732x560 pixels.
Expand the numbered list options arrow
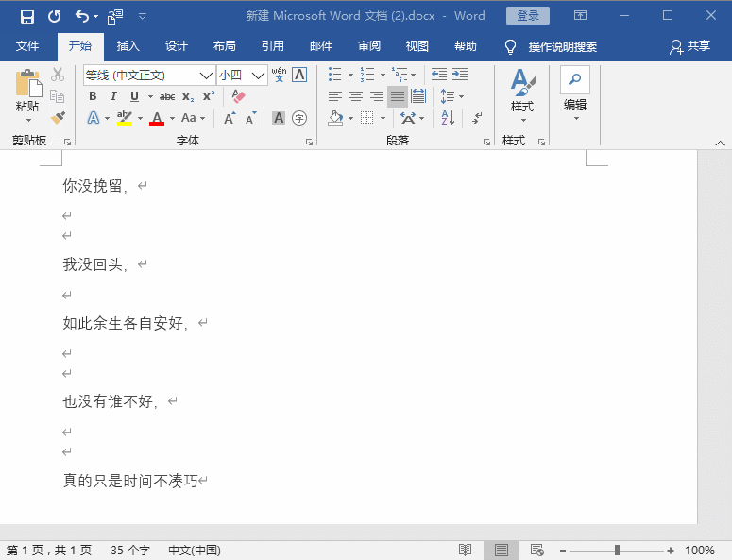coord(383,75)
